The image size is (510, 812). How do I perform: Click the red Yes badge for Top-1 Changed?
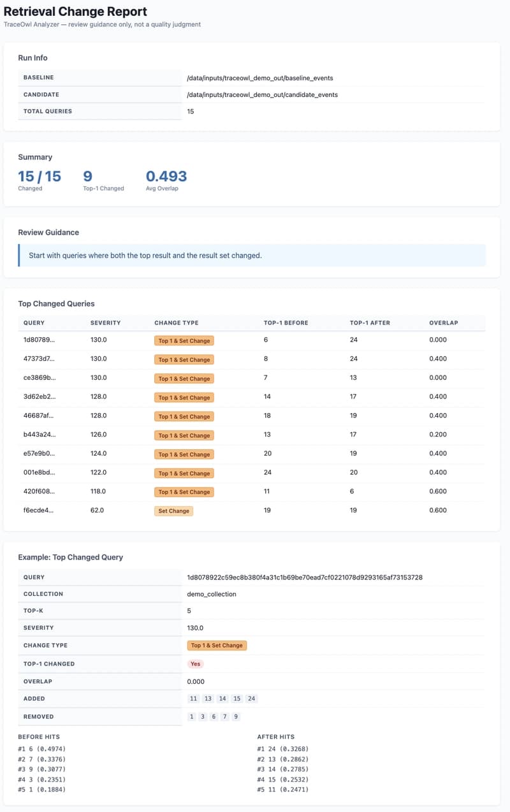(x=195, y=664)
